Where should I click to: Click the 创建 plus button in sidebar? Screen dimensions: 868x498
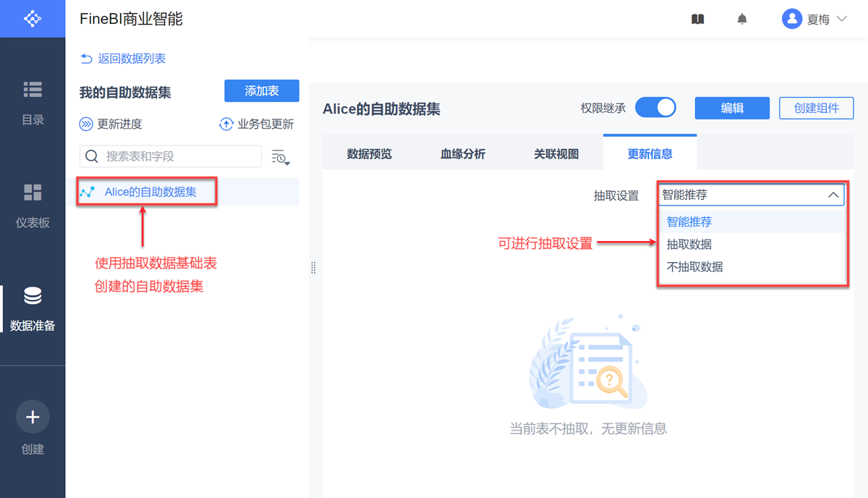pos(33,417)
